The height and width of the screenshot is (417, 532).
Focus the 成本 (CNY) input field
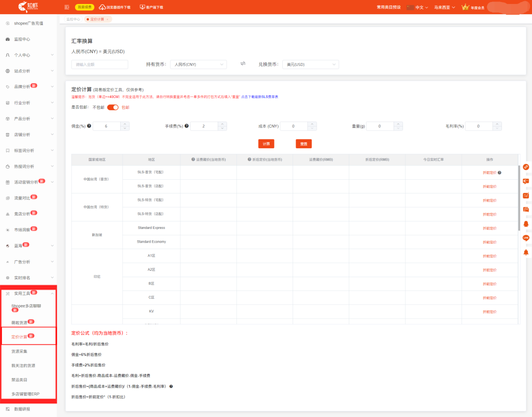coord(294,126)
